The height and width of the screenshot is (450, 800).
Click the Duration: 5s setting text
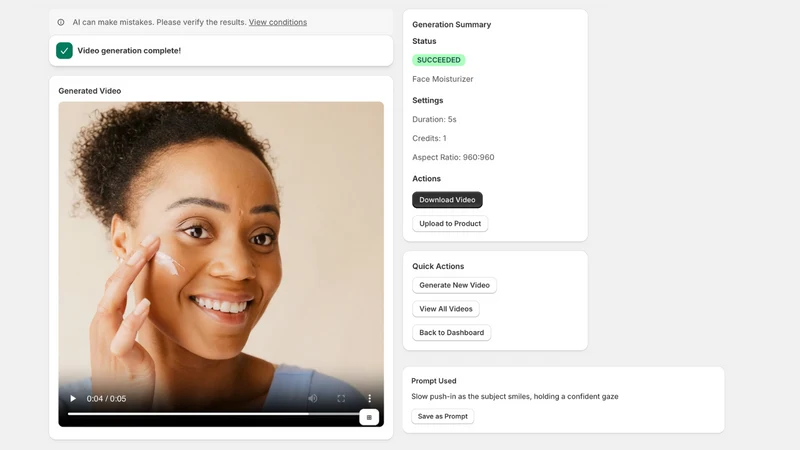434,119
